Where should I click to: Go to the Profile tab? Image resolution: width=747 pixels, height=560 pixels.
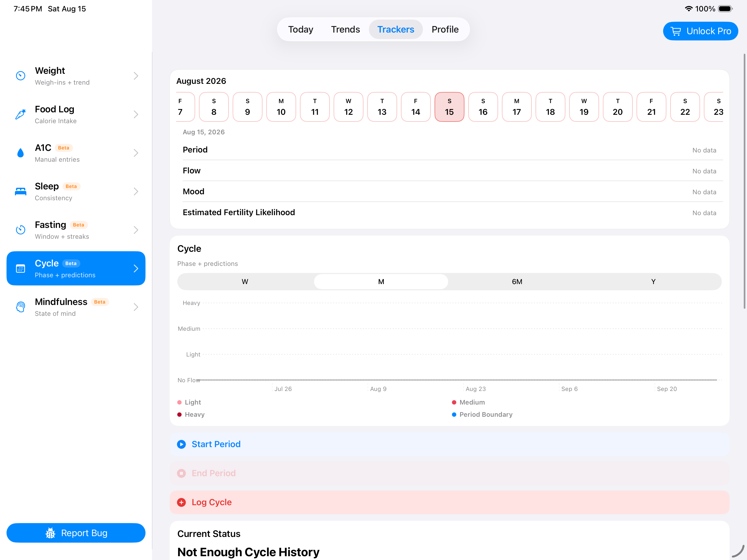(x=445, y=29)
